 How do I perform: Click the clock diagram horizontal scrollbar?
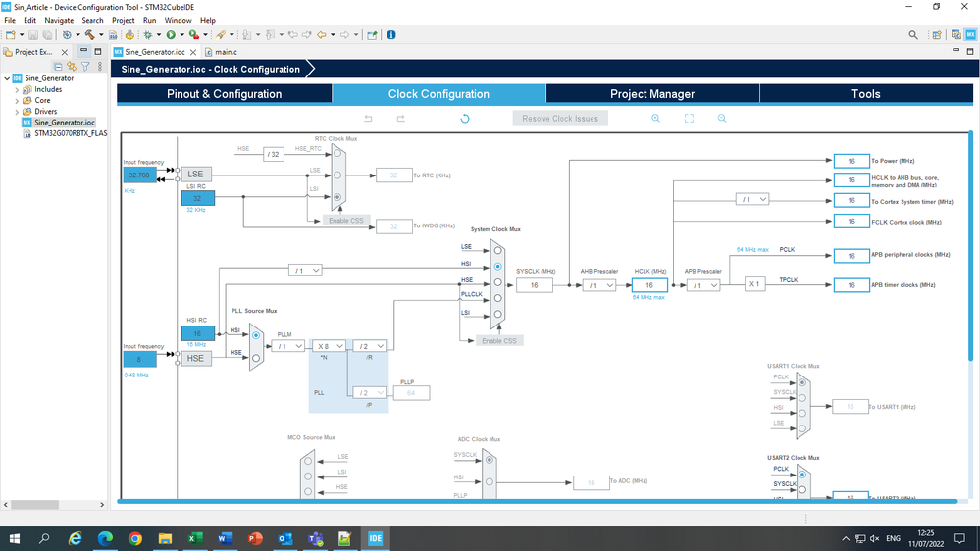point(538,501)
